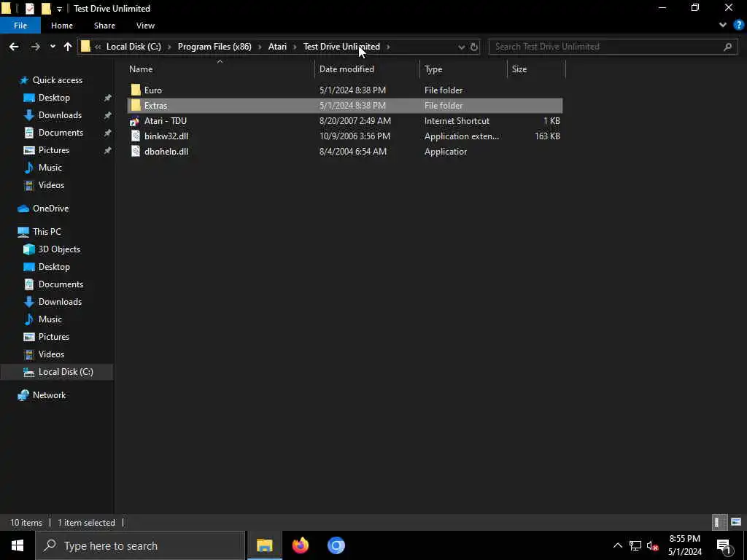Open pinned Downloads under Quick access
747x560 pixels.
tap(60, 114)
